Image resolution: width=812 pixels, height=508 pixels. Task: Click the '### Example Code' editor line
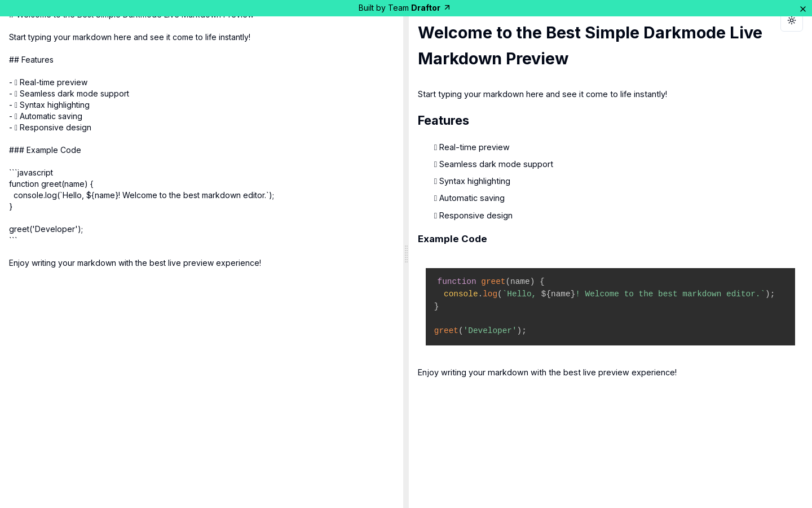(x=45, y=150)
